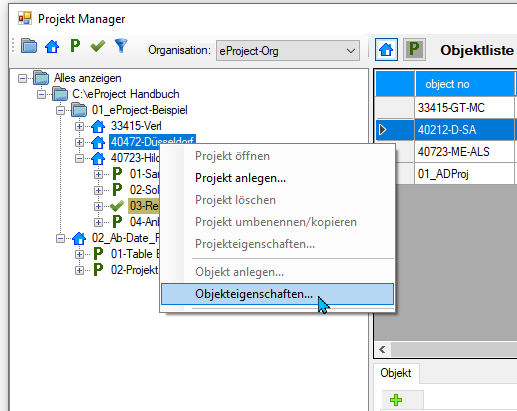
Task: Collapse the Alles anzeigen tree node
Action: coord(22,78)
